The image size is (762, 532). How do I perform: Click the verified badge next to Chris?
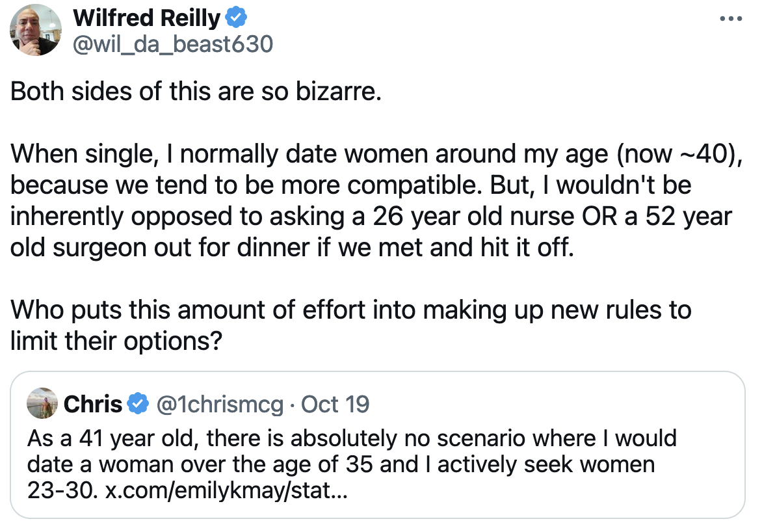(x=137, y=405)
